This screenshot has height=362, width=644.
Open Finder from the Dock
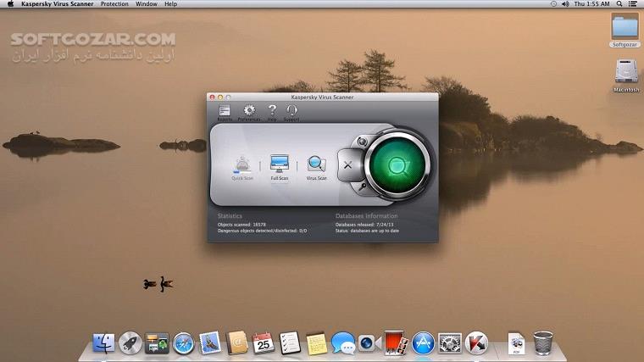[x=103, y=343]
